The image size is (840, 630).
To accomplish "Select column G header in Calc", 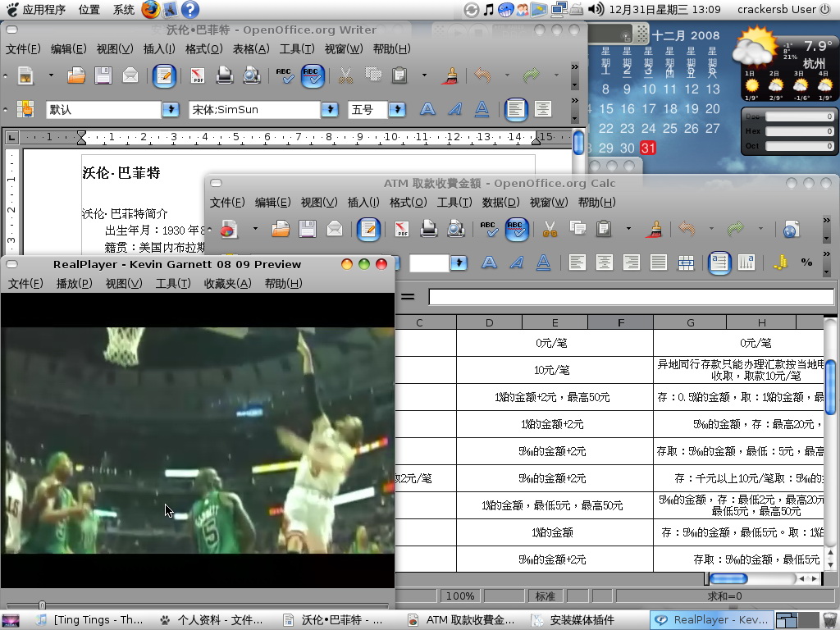I will [690, 322].
